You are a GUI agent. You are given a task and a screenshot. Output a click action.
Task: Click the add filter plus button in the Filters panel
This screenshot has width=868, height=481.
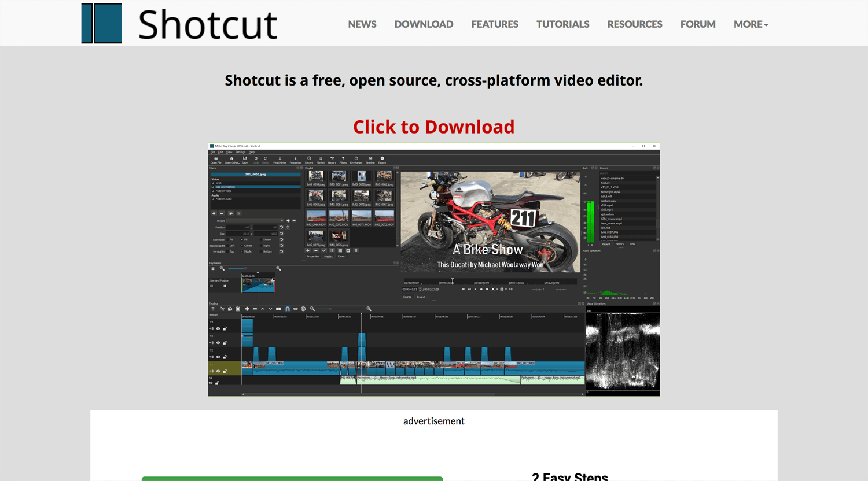click(x=214, y=213)
